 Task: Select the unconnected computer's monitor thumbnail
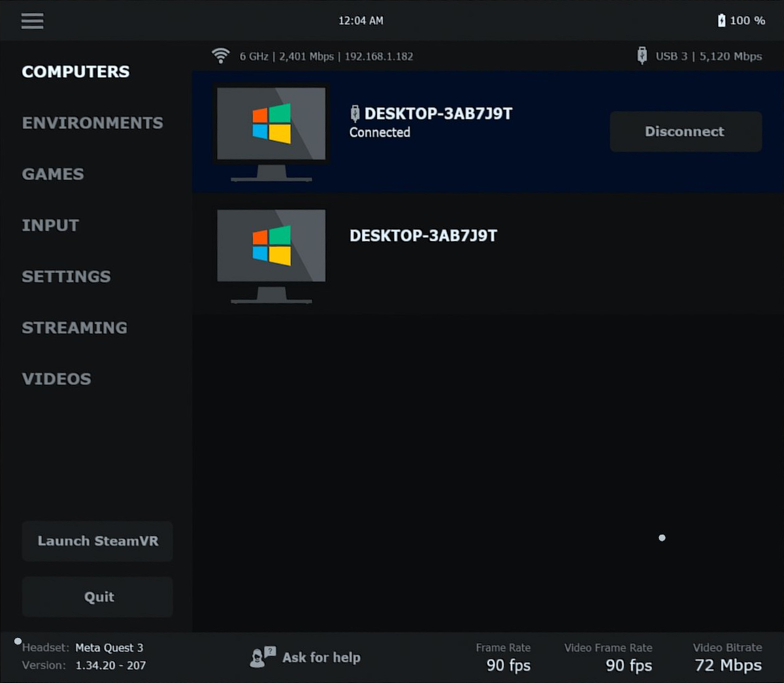(x=271, y=256)
